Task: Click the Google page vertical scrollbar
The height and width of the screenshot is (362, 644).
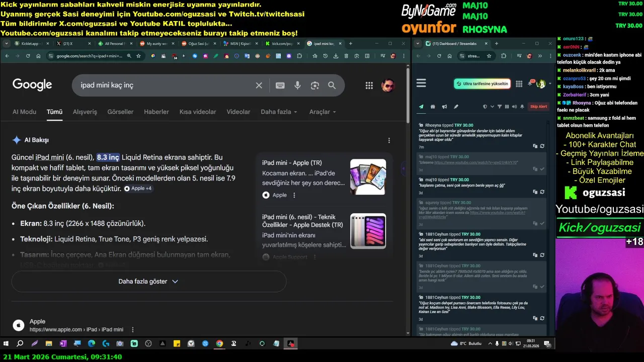Action: 408,96
